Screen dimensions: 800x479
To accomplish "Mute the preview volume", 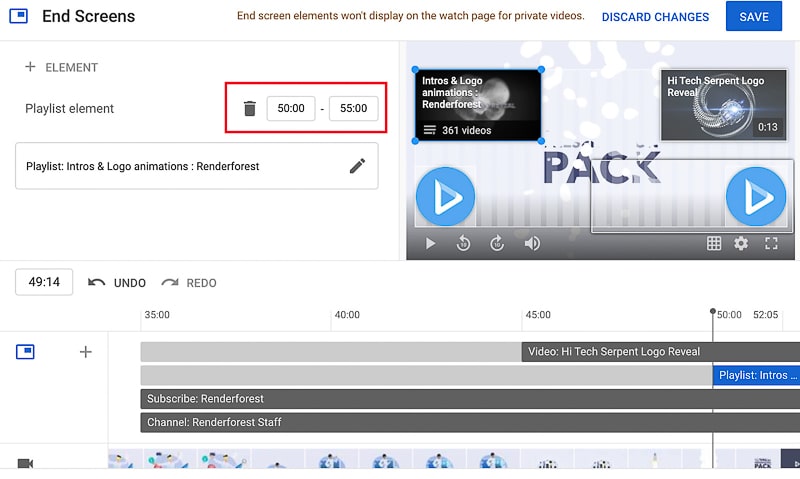I will click(x=532, y=243).
